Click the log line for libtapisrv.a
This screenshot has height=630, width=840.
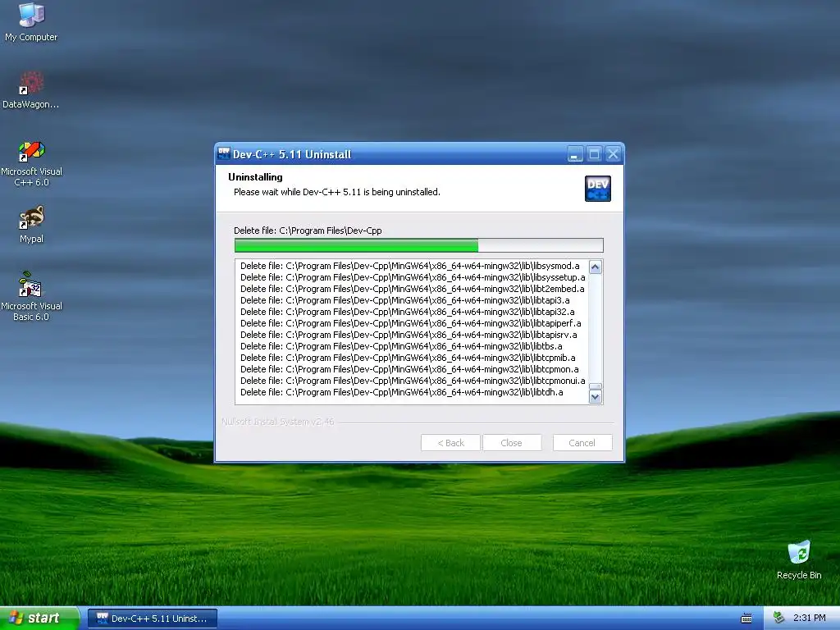pyautogui.click(x=409, y=335)
